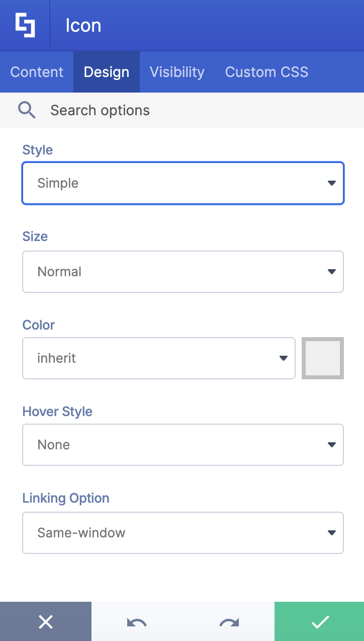Switch to the Visibility tab
The image size is (364, 641).
pyautogui.click(x=177, y=71)
